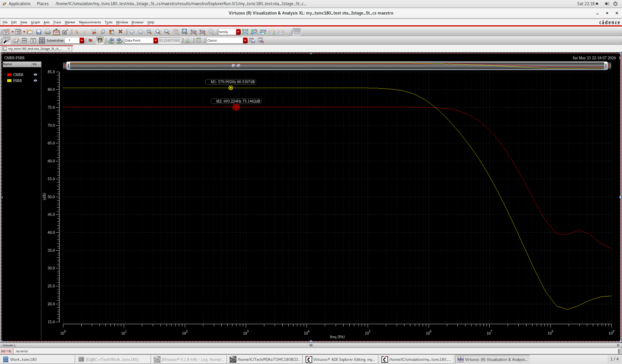Open the Marker menu
This screenshot has height=364, width=622.
[70, 22]
